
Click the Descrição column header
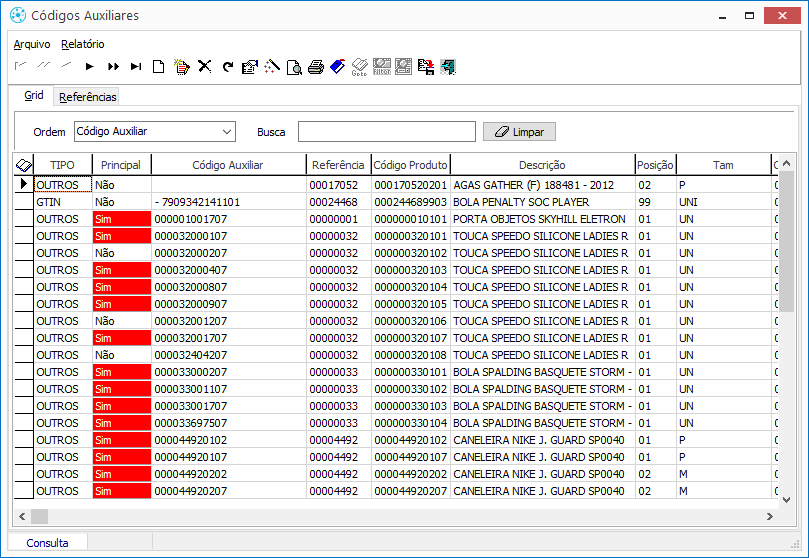(x=542, y=165)
